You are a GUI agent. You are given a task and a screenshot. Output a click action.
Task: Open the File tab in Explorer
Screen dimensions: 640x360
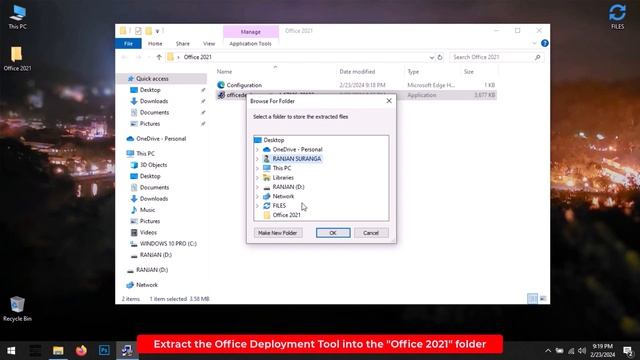tap(128, 43)
